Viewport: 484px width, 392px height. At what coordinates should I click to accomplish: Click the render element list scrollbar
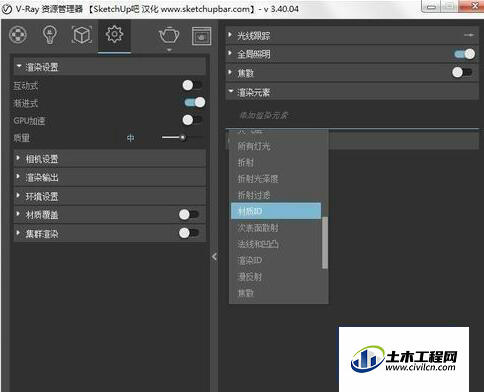click(325, 243)
